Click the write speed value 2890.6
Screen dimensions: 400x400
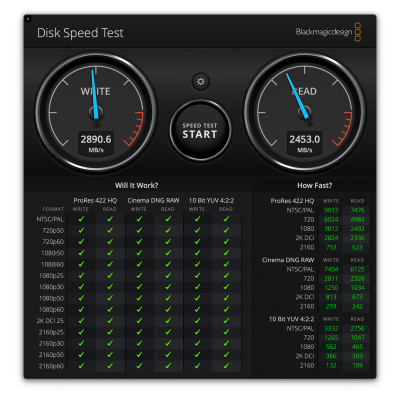(96, 139)
